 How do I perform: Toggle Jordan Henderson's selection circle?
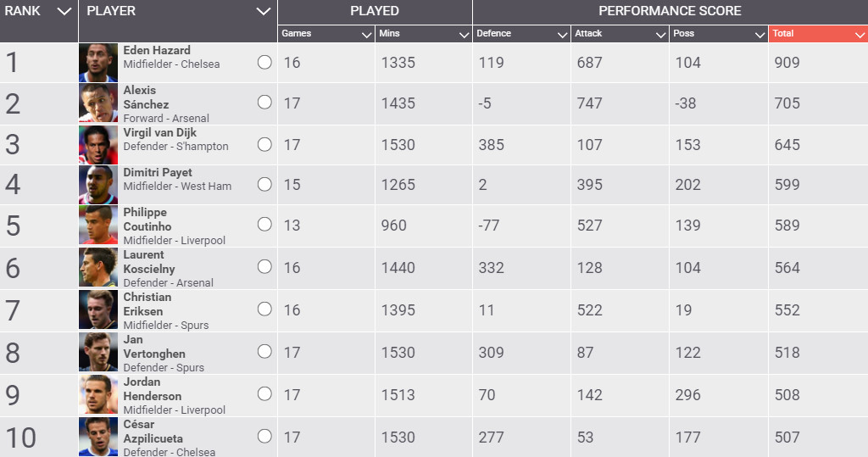click(264, 393)
